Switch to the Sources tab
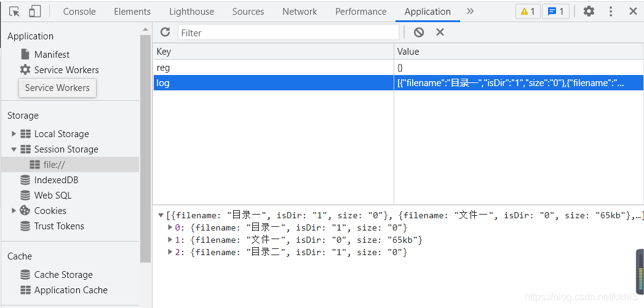 pyautogui.click(x=248, y=12)
